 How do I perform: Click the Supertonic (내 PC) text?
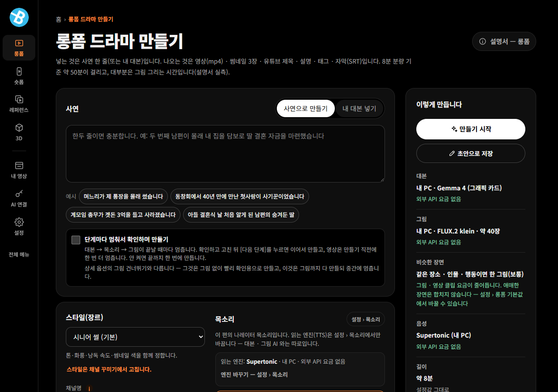pos(444,335)
